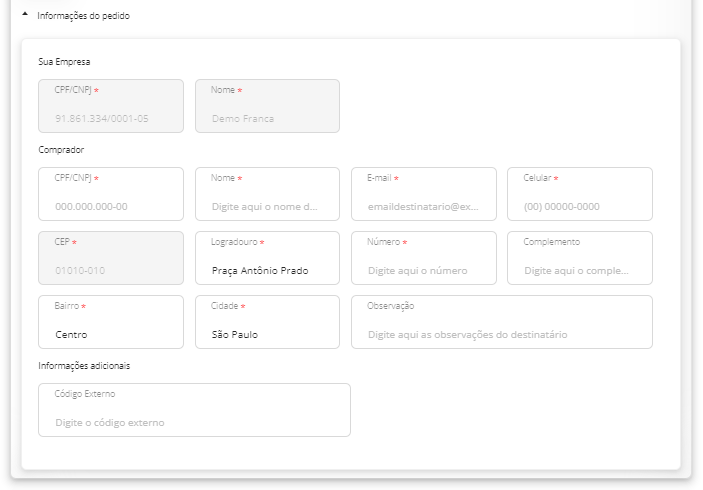Collapse the Informações do pedido section arrow
703x490 pixels.
coord(25,15)
